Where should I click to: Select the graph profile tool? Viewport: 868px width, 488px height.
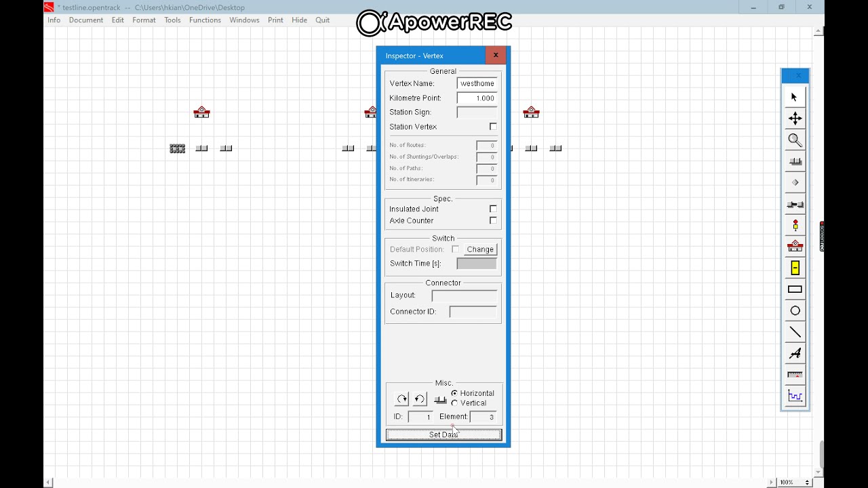tap(795, 396)
